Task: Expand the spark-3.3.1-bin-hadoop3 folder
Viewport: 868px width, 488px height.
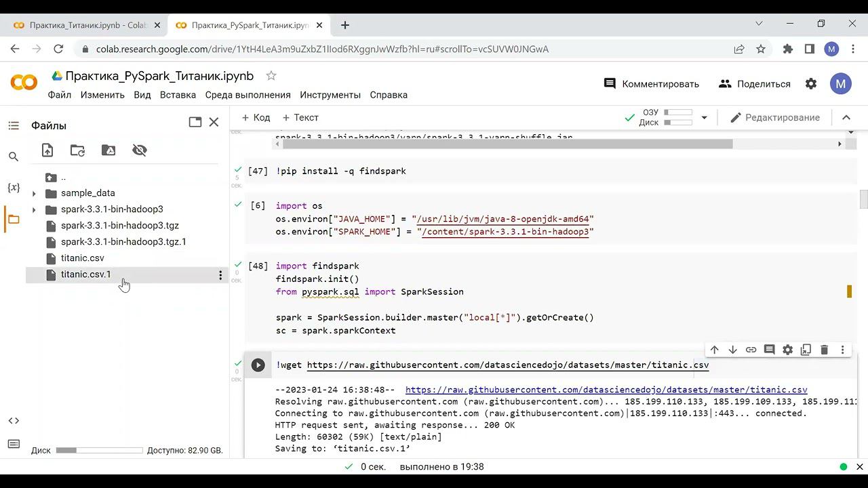Action: point(34,209)
